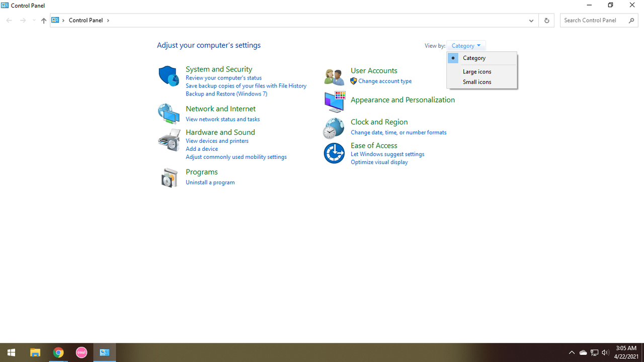Click Change date, time, or number formats
Viewport: 644px width, 362px height.
coord(398,133)
